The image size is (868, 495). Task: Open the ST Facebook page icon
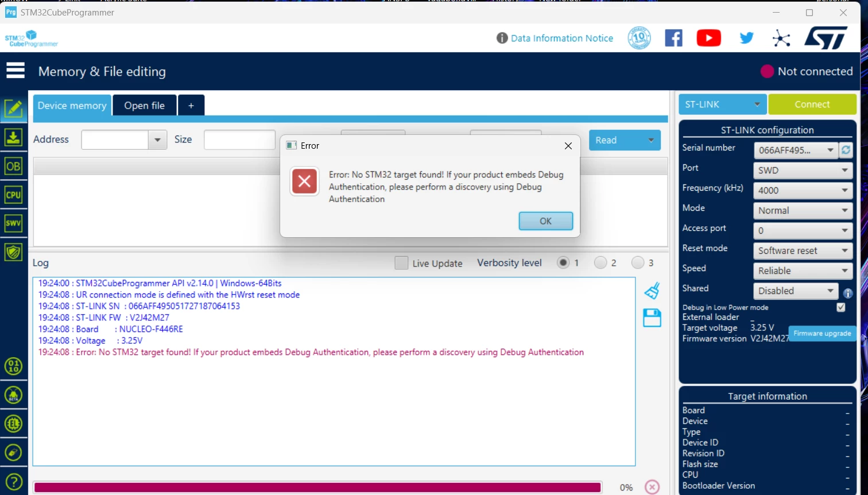click(x=673, y=38)
